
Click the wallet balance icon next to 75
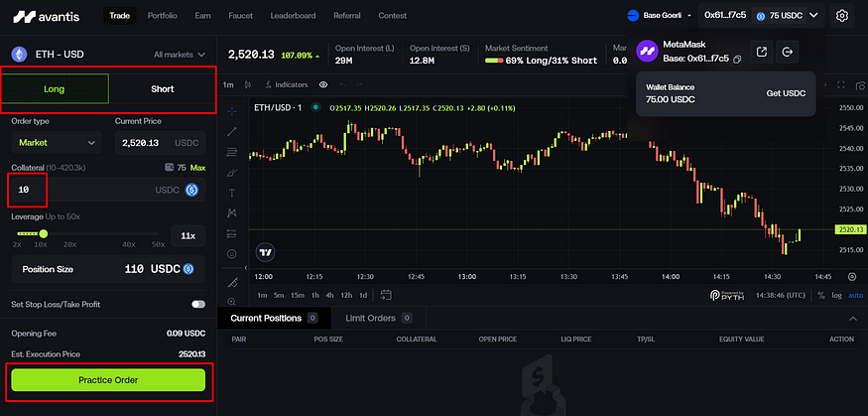click(x=170, y=167)
